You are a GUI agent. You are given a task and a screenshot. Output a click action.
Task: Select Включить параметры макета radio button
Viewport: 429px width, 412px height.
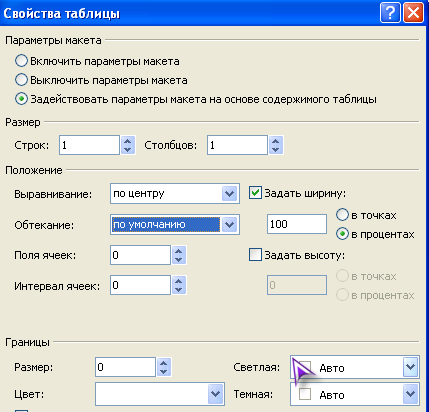pyautogui.click(x=21, y=61)
